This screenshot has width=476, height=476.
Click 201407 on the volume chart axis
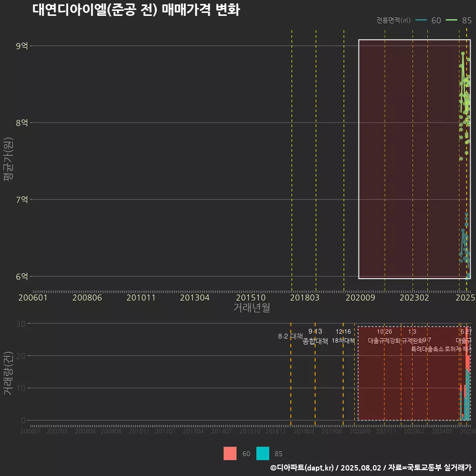coord(222,431)
